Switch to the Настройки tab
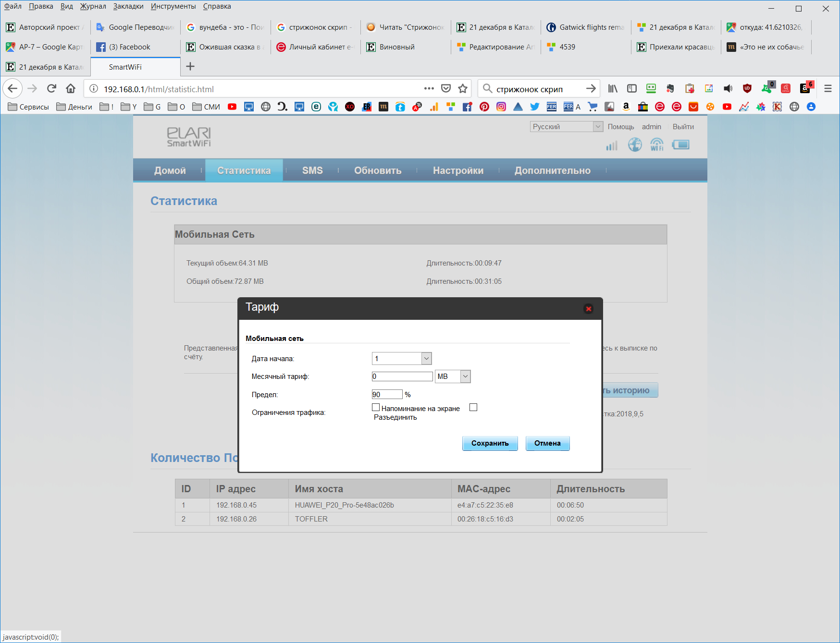Viewport: 840px width, 643px height. point(458,170)
